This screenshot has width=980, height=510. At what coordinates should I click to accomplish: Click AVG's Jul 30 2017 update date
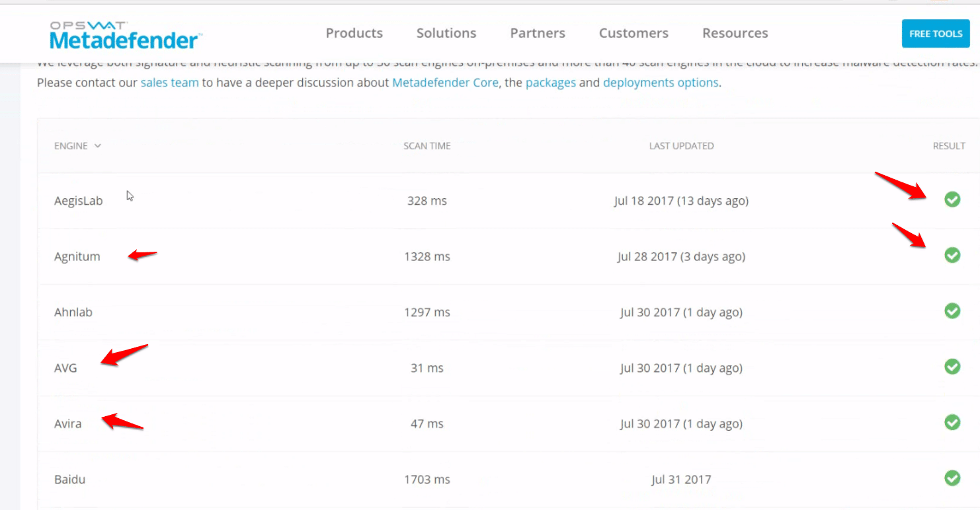(681, 368)
